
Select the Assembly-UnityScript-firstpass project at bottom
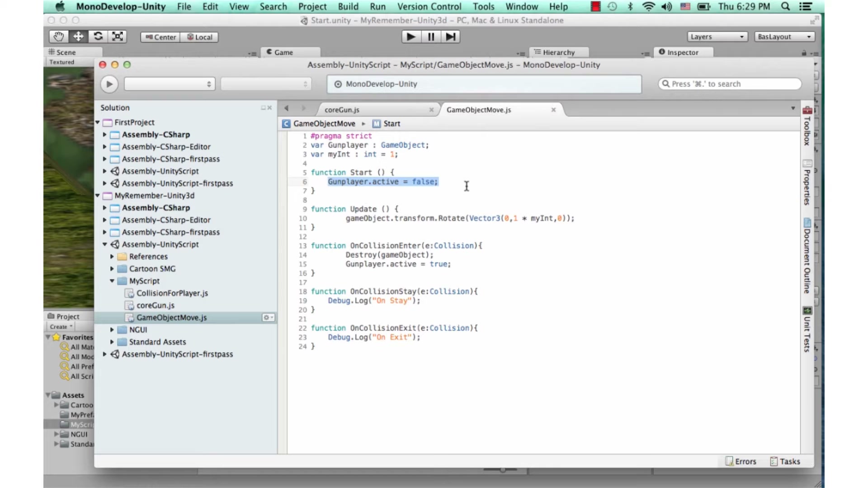[177, 354]
